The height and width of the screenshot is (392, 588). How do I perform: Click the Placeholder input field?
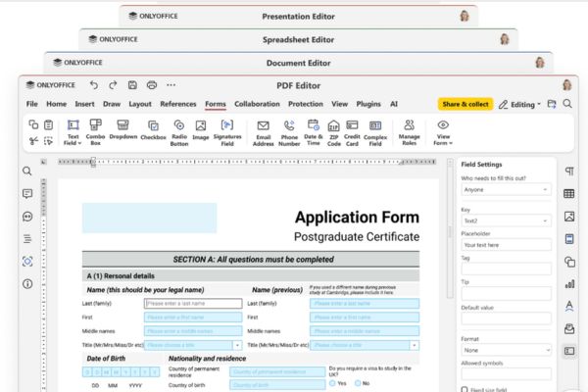[506, 245]
